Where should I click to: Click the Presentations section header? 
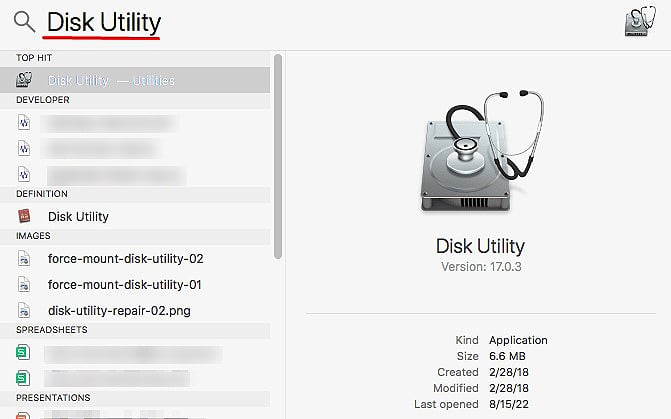[53, 398]
